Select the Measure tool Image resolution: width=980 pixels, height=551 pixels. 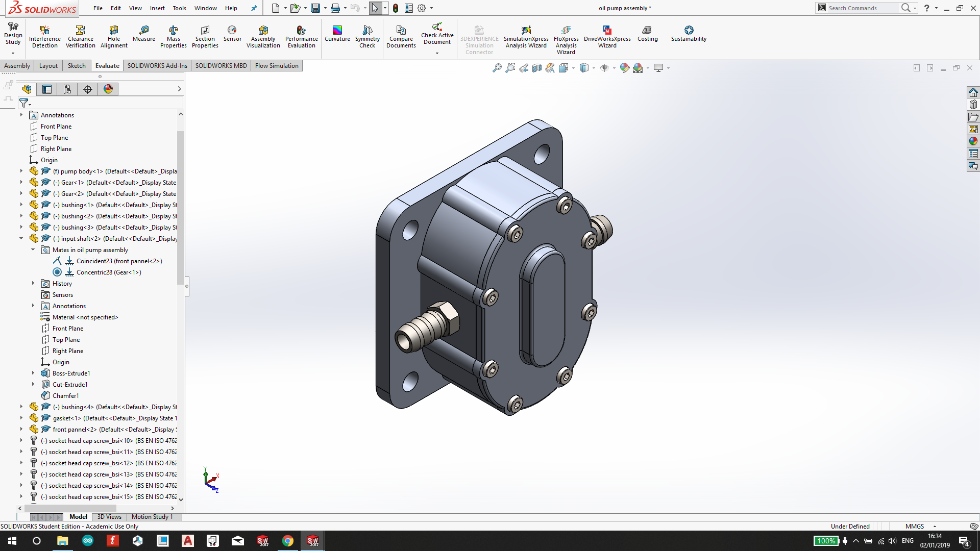click(x=144, y=34)
